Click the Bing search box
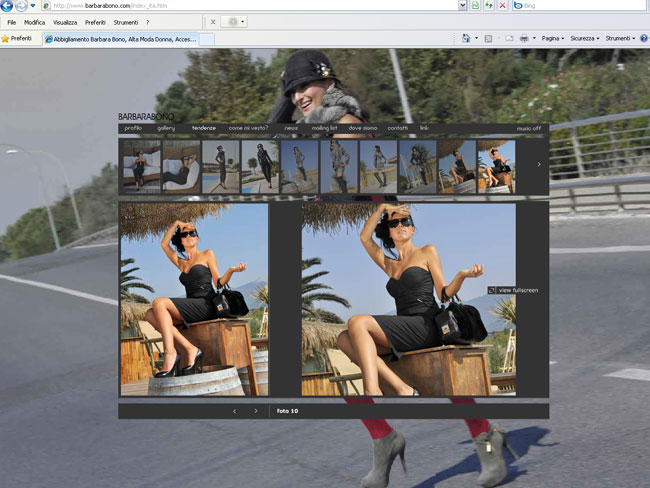 coord(580,6)
